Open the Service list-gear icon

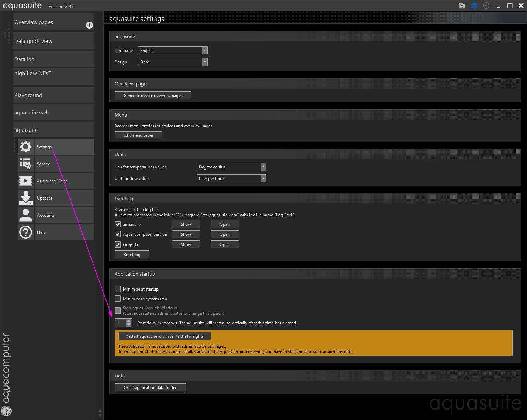[x=25, y=164]
